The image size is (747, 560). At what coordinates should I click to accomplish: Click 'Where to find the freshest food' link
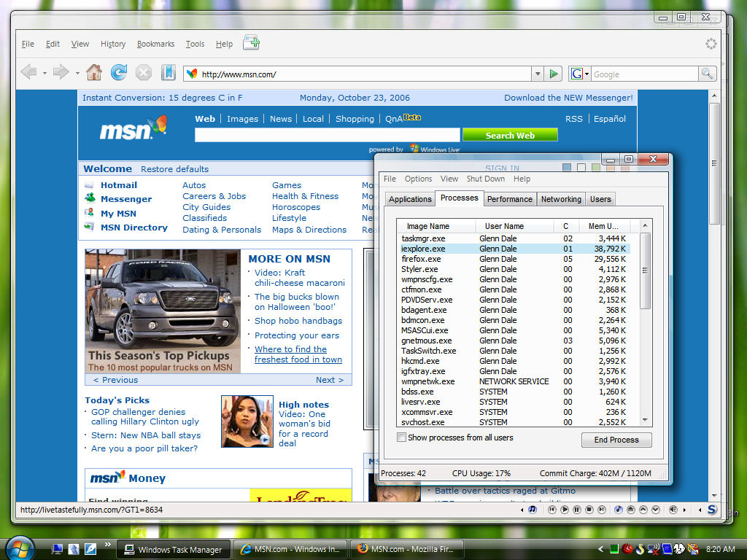(x=298, y=354)
